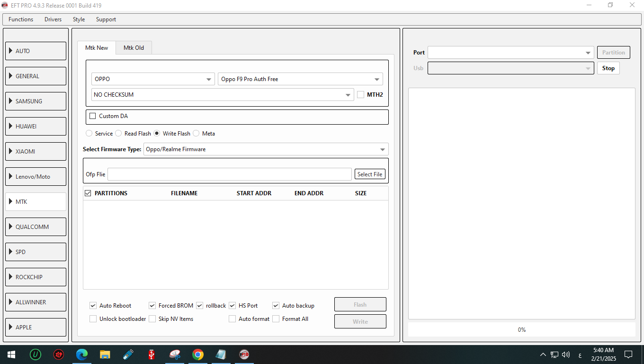Toggle the PARTITIONS select-all checkbox

(x=88, y=193)
